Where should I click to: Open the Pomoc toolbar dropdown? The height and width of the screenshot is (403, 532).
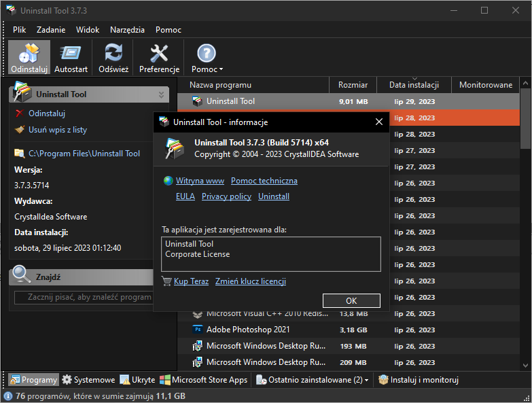(207, 58)
